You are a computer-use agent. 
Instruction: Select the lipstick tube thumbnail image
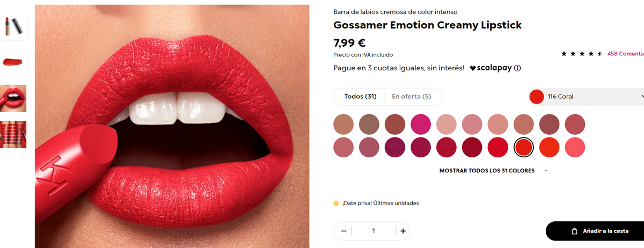coord(13,25)
